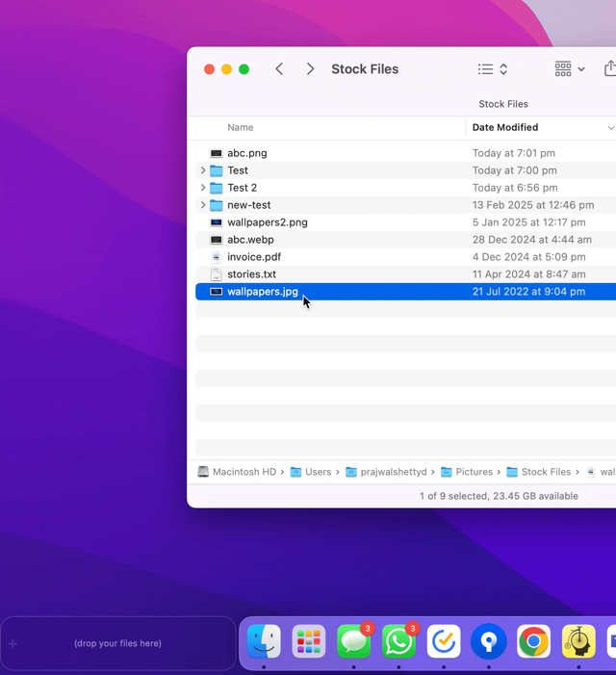Click the abc.webp thumbnail icon
Viewport: 616px width, 675px height.
tap(216, 240)
